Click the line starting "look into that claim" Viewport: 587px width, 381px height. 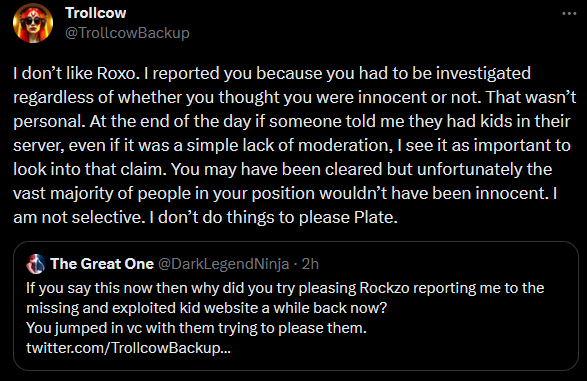click(x=283, y=169)
